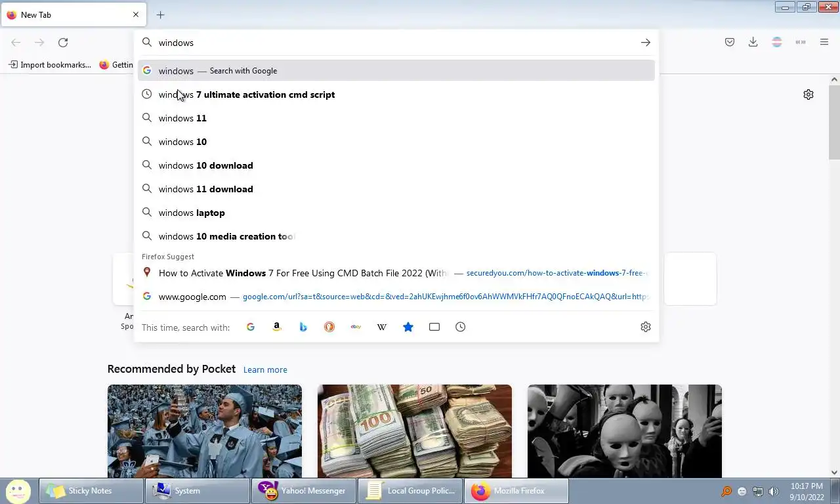Image resolution: width=840 pixels, height=504 pixels.
Task: Open search settings gear in dropdown
Action: point(646,327)
